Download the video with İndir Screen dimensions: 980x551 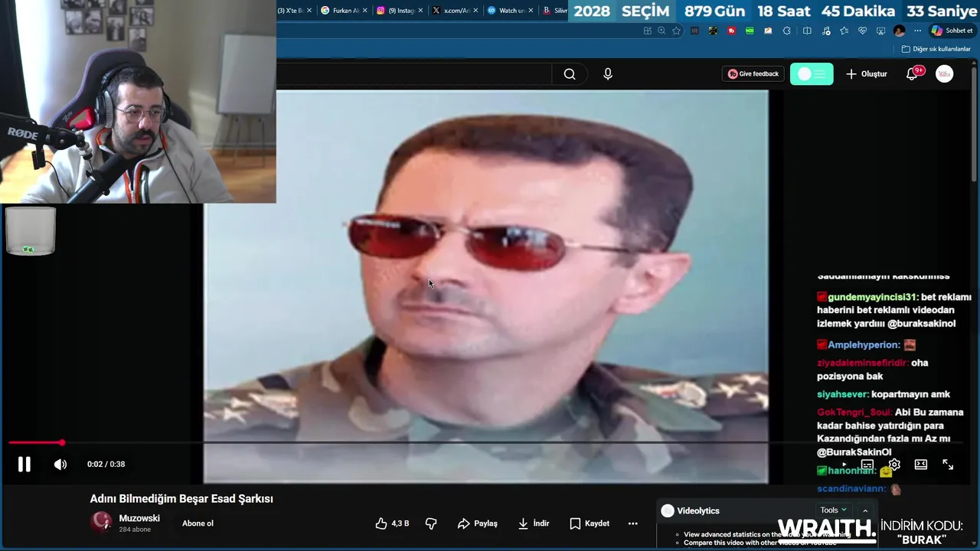pos(534,523)
